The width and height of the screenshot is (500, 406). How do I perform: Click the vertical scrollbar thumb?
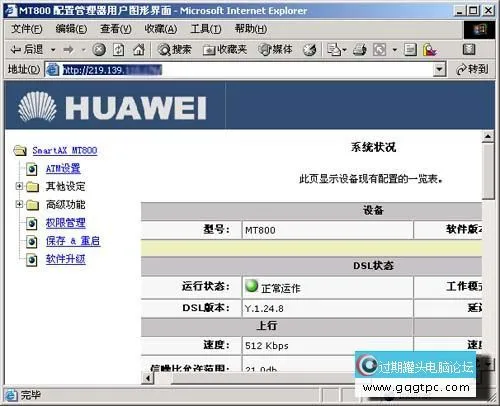(x=488, y=171)
